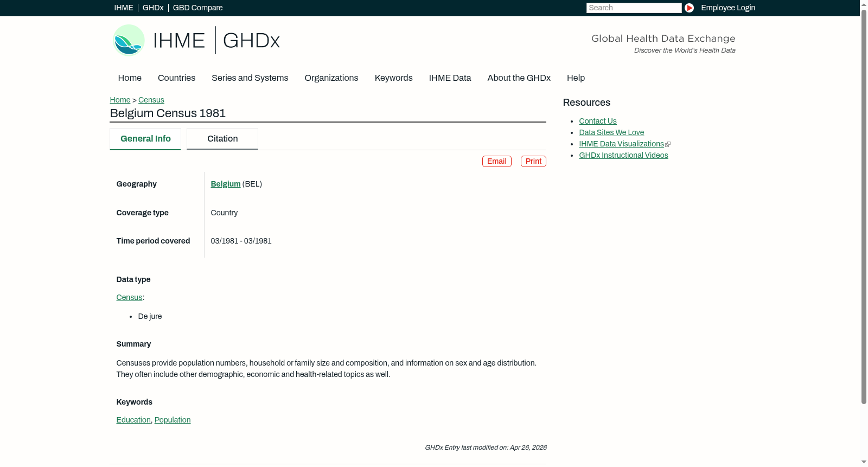Switch to the Citation tab

[222, 139]
